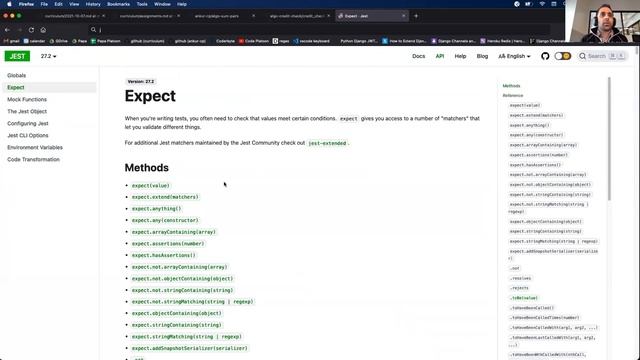Click the Wi-Fi icon in the macOS menu bar
This screenshot has height=360, width=640.
pos(542,4)
